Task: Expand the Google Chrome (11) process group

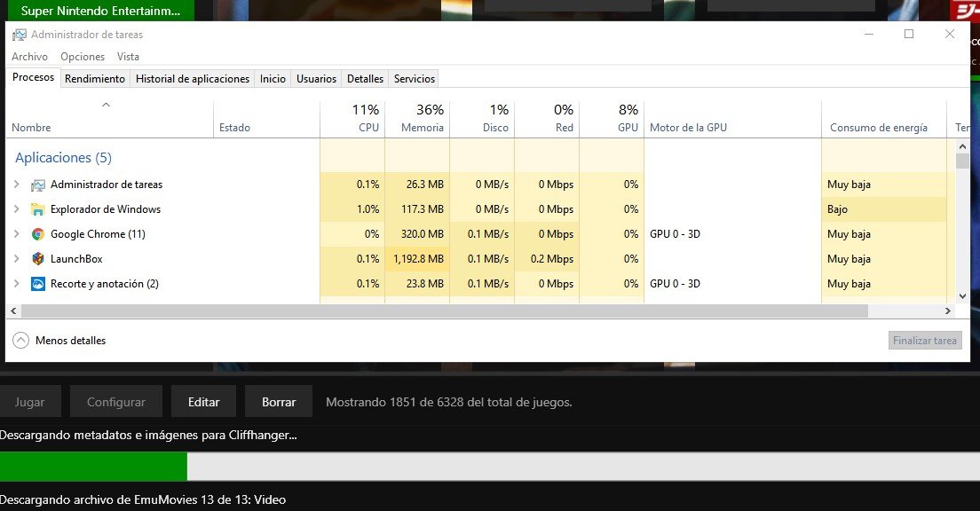Action: point(17,233)
